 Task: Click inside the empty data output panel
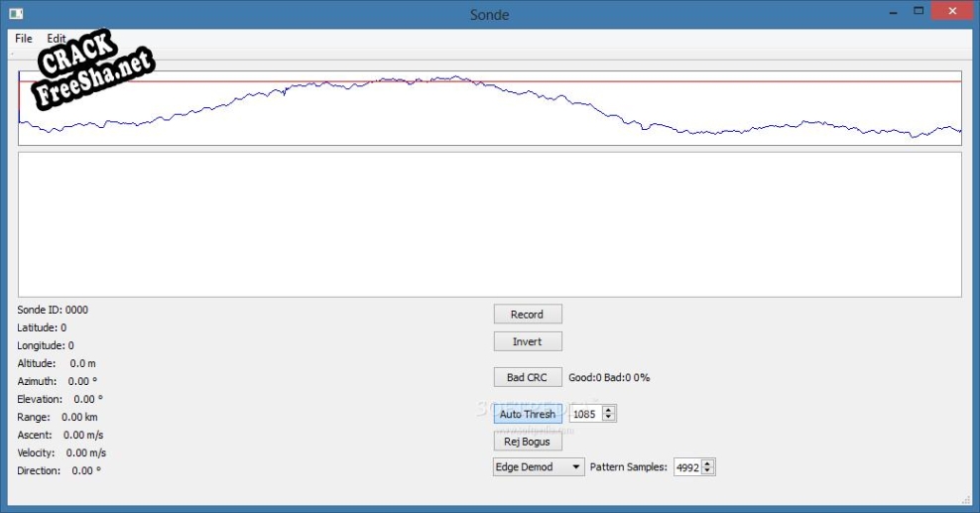pyautogui.click(x=489, y=223)
